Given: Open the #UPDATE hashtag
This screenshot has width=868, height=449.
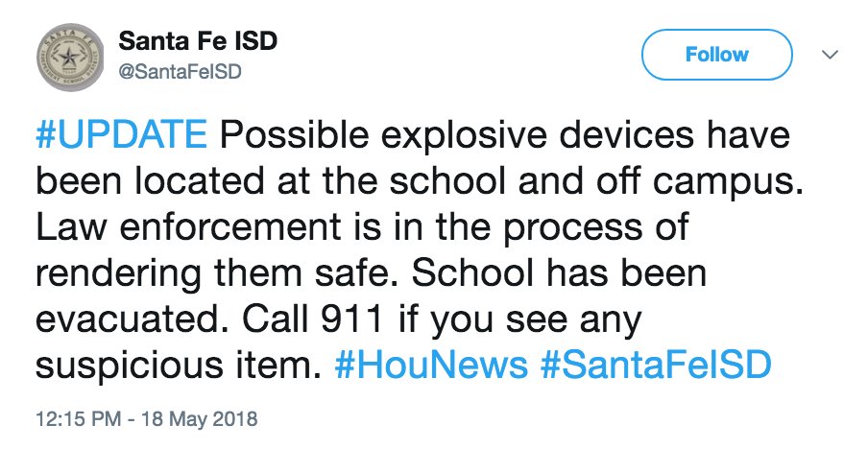Looking at the screenshot, I should pyautogui.click(x=121, y=135).
